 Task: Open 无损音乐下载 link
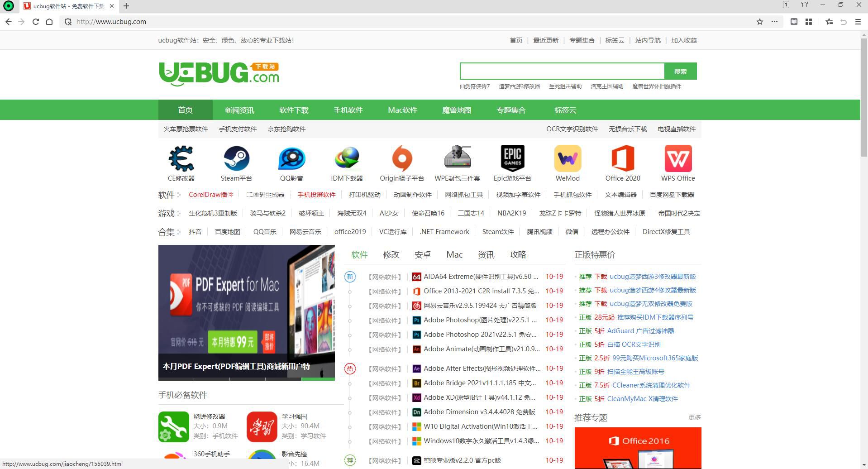[x=628, y=129]
